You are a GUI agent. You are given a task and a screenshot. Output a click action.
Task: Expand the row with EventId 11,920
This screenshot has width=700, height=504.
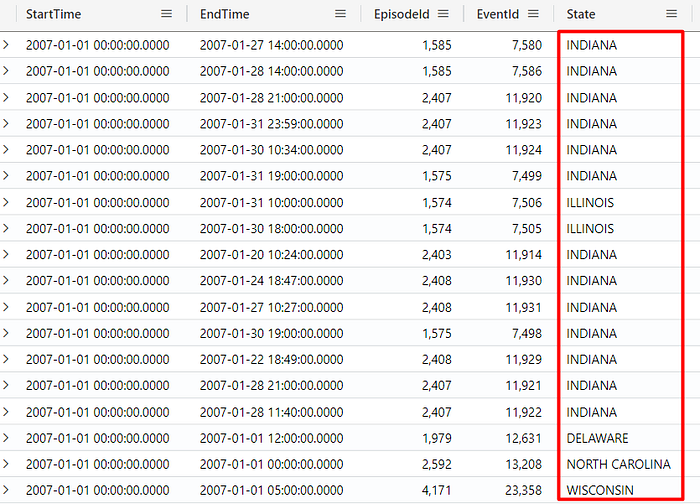(6, 97)
